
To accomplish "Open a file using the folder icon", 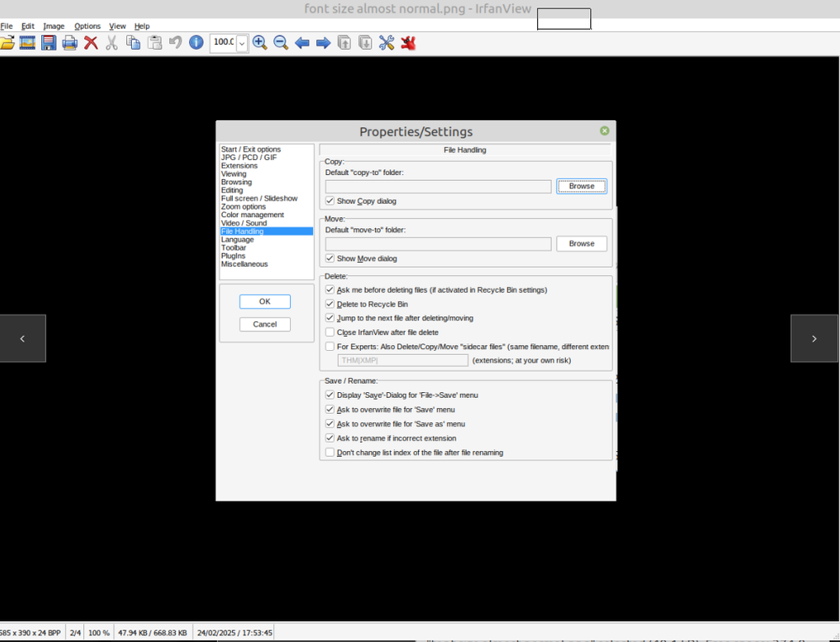I will point(7,42).
